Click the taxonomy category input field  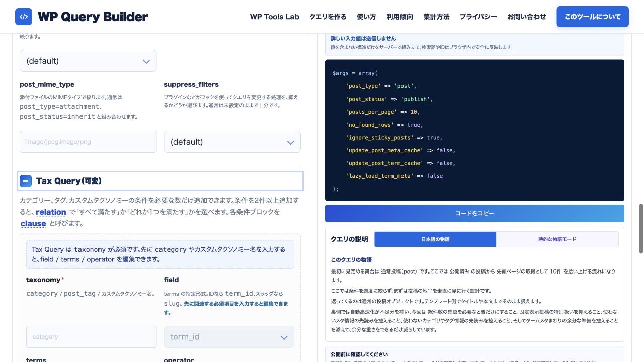click(x=91, y=337)
